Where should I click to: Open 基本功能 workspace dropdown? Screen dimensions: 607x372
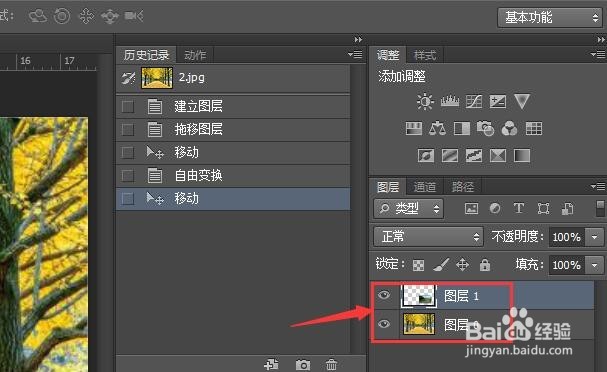(550, 17)
